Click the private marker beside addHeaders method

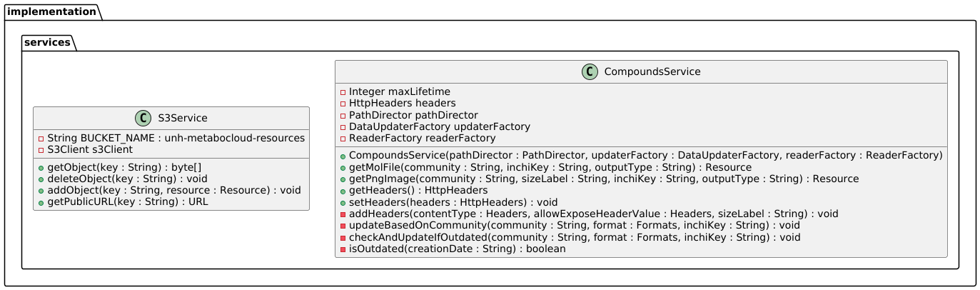(343, 214)
